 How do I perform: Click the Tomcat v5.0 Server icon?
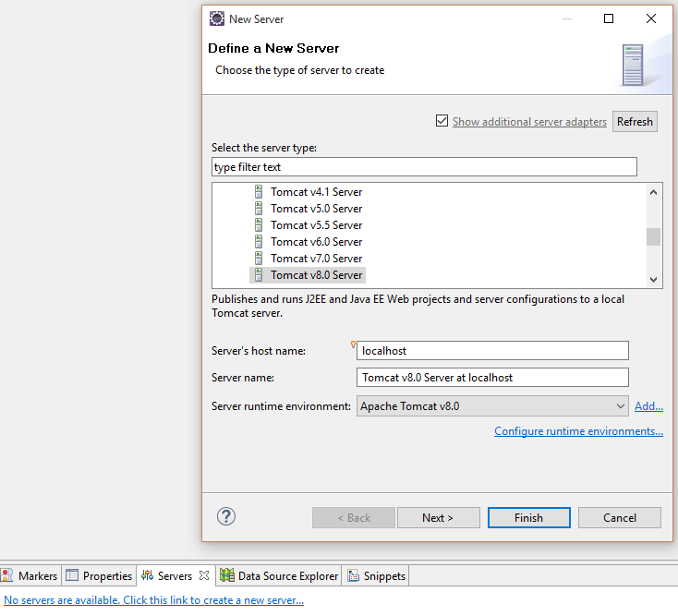click(x=259, y=209)
